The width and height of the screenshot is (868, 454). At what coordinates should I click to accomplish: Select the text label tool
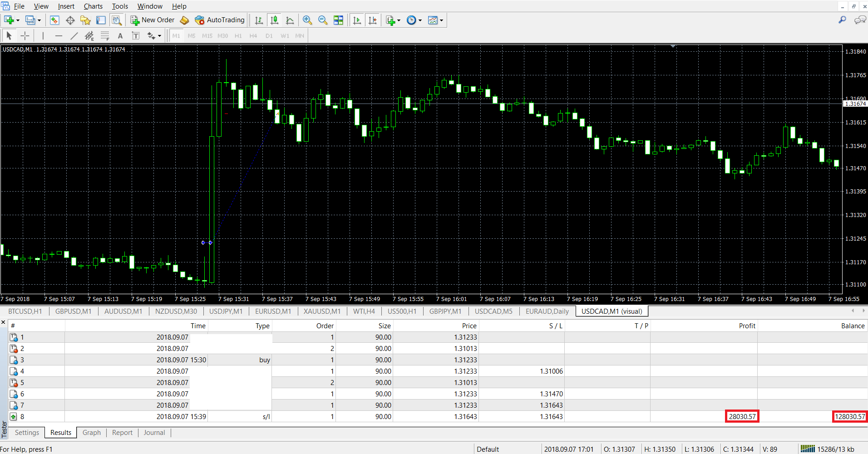pos(135,35)
